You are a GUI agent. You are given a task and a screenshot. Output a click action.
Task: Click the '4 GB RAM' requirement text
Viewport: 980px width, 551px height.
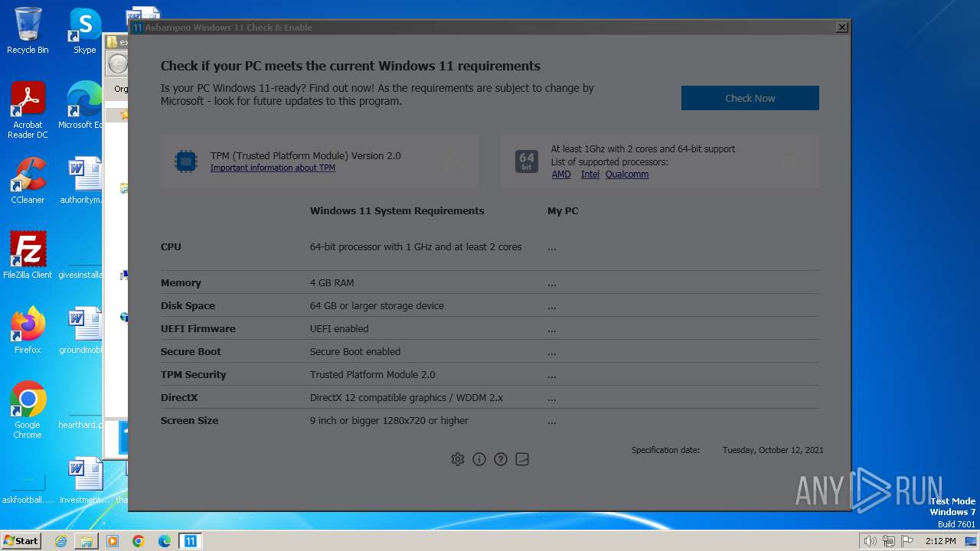click(332, 282)
